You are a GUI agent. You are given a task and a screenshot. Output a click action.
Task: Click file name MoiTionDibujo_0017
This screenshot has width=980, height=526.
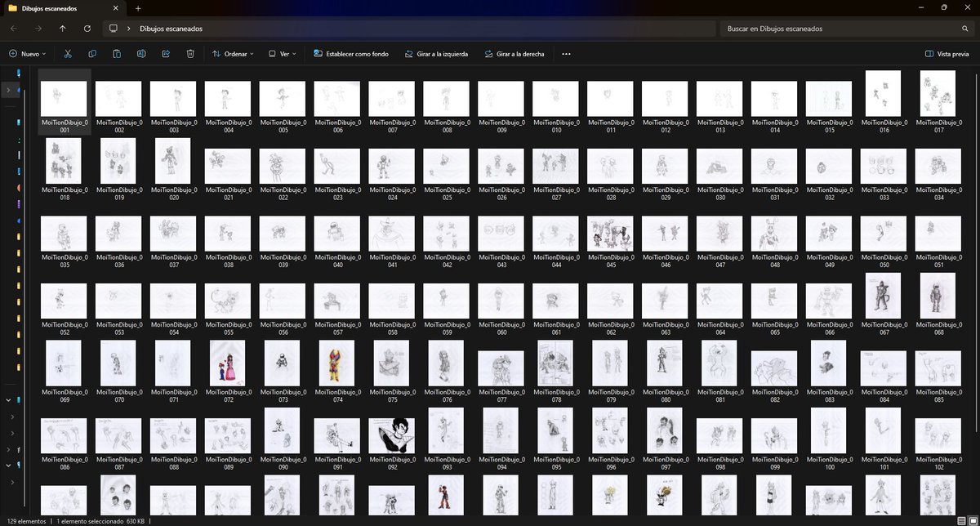(938, 126)
